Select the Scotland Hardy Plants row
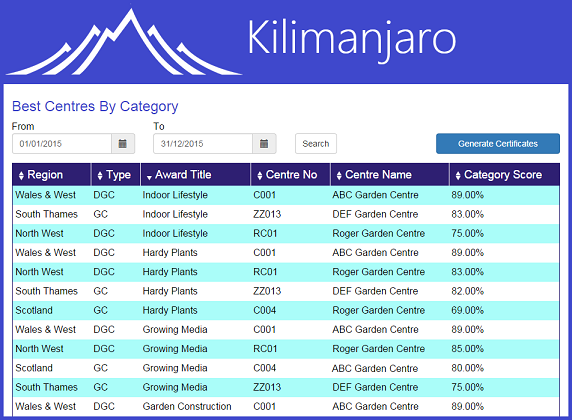572x420 pixels. [x=286, y=310]
